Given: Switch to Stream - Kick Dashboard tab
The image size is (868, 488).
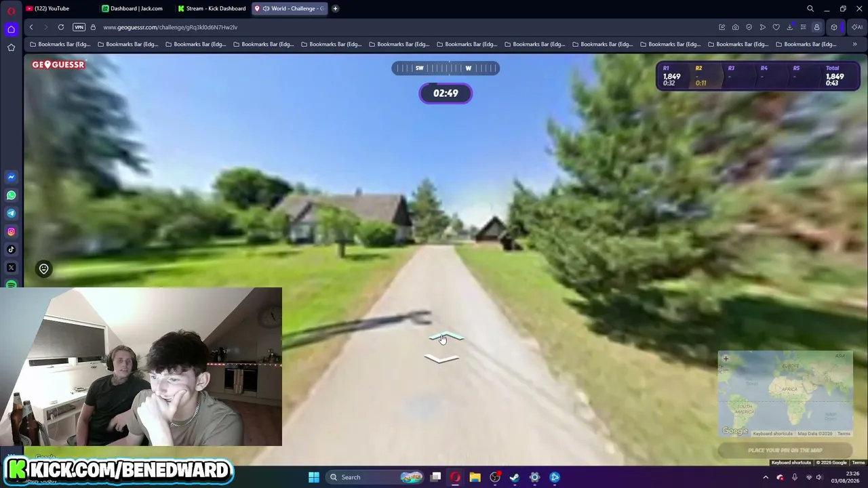Looking at the screenshot, I should tap(212, 9).
